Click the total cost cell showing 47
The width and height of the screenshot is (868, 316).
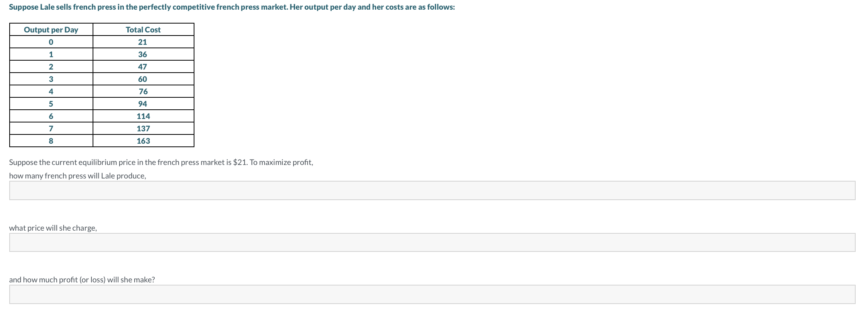[143, 67]
